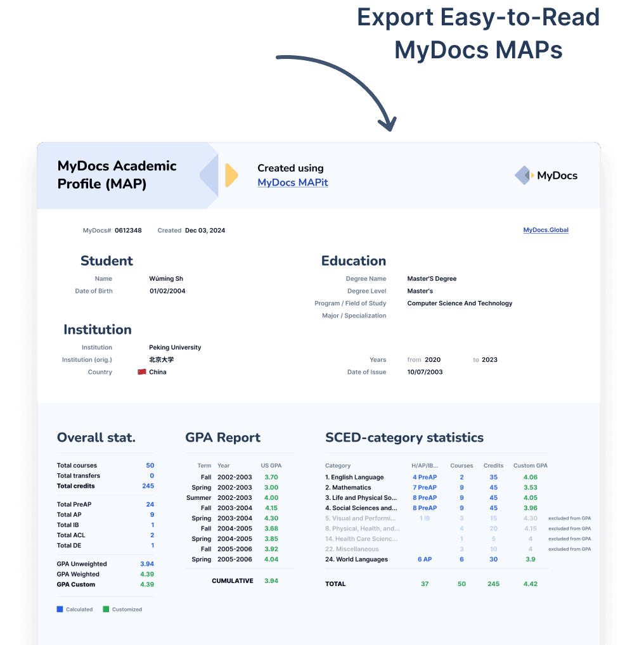Click the Summer 2002-2003 GPA 4.00
644x645 pixels.
[271, 498]
